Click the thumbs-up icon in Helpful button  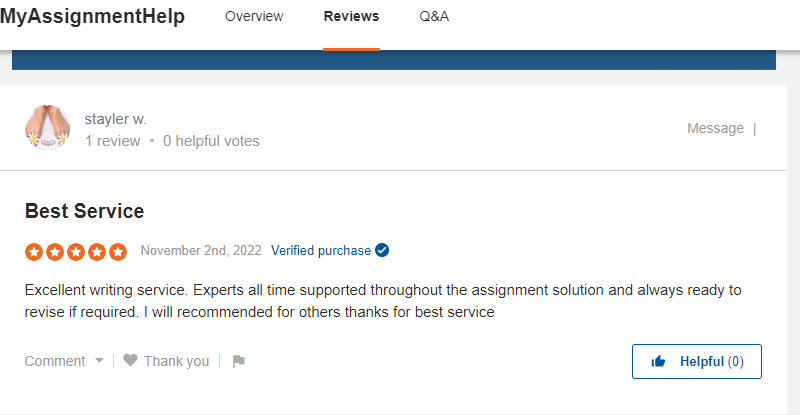click(658, 361)
